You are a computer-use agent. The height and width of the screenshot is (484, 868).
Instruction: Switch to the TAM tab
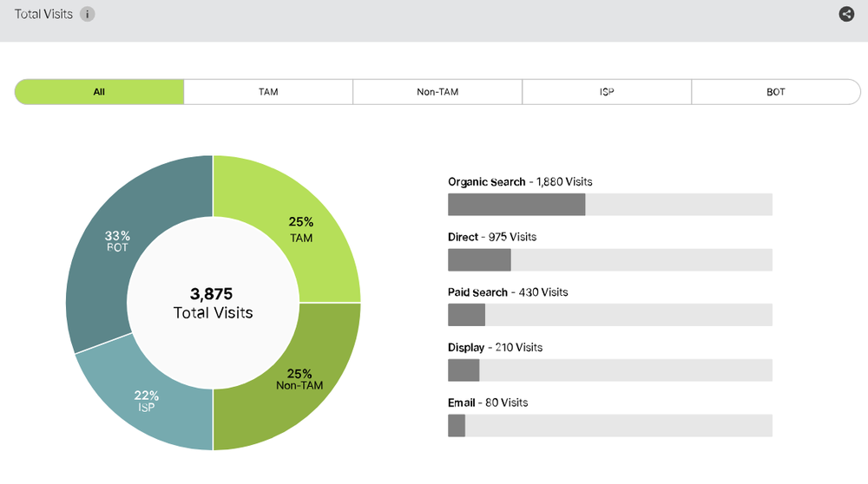pos(268,92)
